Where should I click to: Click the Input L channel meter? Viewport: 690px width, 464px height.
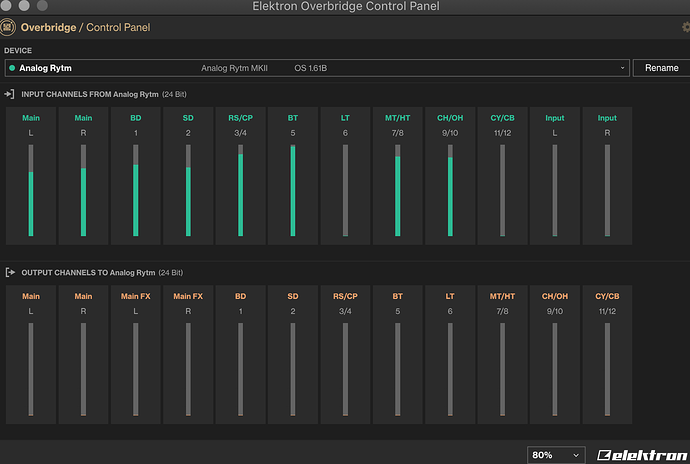(555, 190)
